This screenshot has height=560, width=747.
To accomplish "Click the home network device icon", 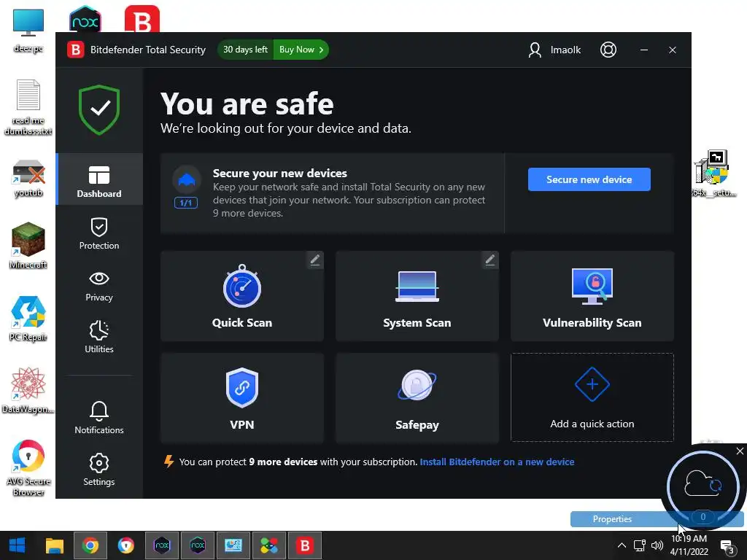I will pyautogui.click(x=186, y=179).
